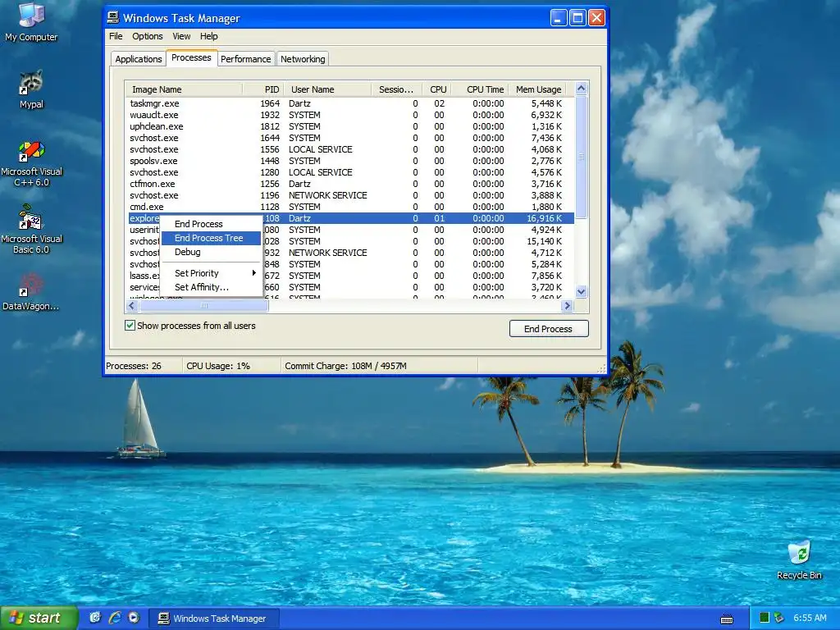Click the tray icon next to the clock

(779, 618)
